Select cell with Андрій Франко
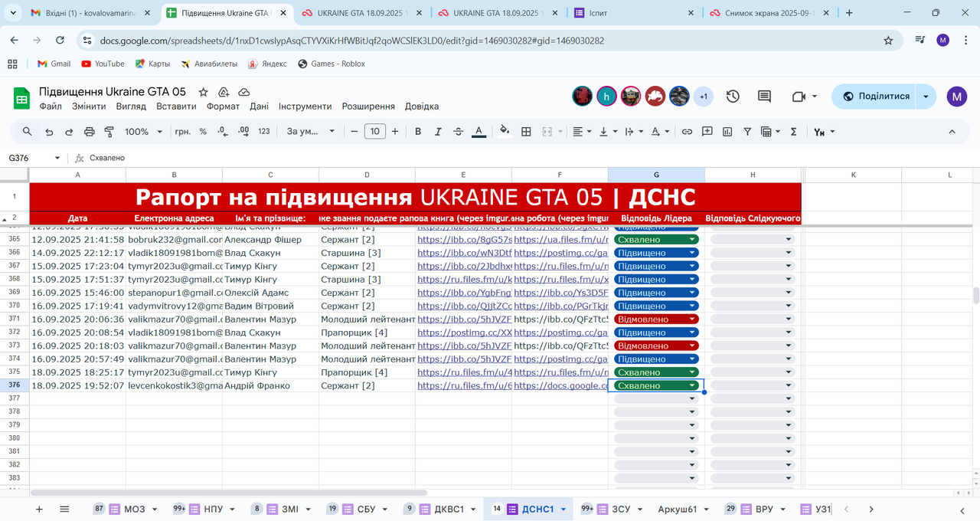 (270, 385)
